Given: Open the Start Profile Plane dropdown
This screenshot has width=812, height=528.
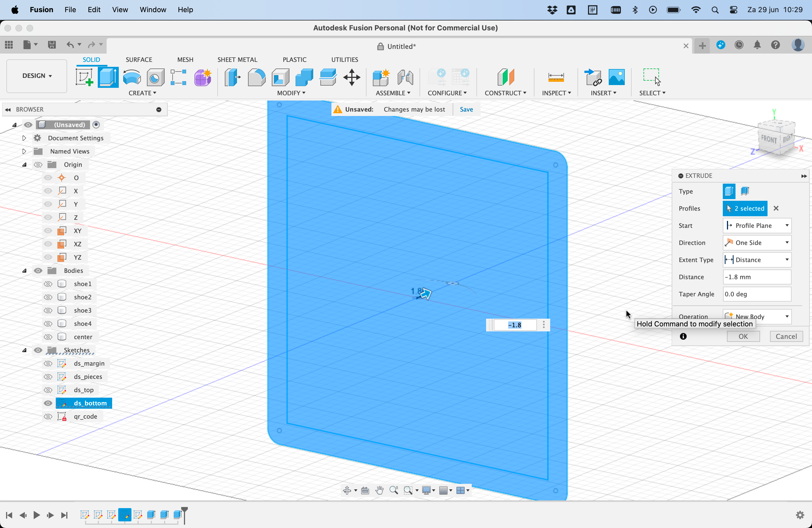Looking at the screenshot, I should coord(757,225).
